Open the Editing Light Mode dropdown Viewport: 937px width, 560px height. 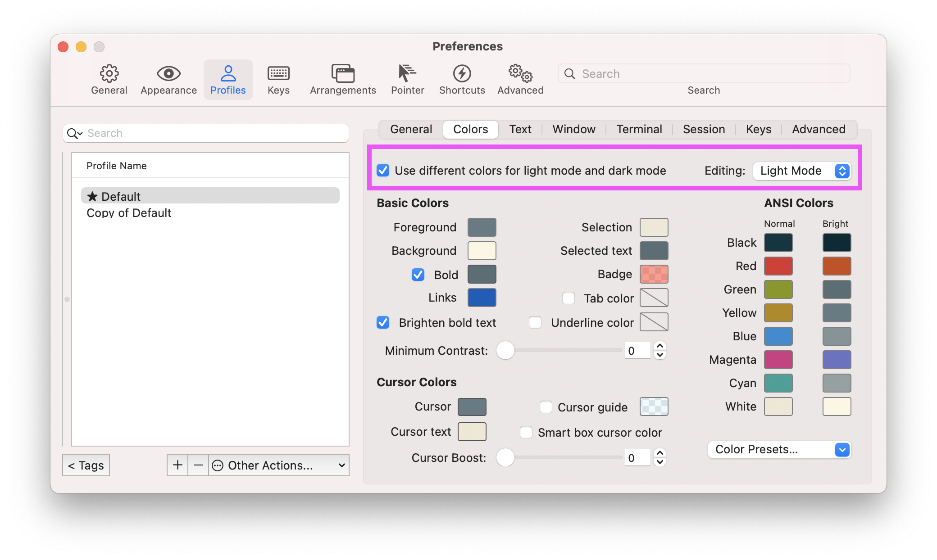802,171
